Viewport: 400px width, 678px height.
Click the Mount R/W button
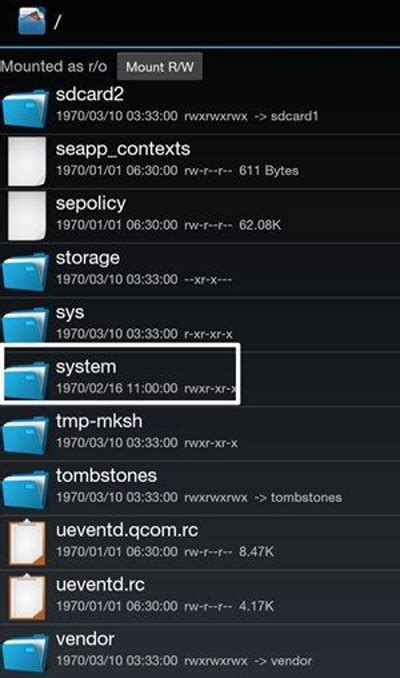coord(160,67)
